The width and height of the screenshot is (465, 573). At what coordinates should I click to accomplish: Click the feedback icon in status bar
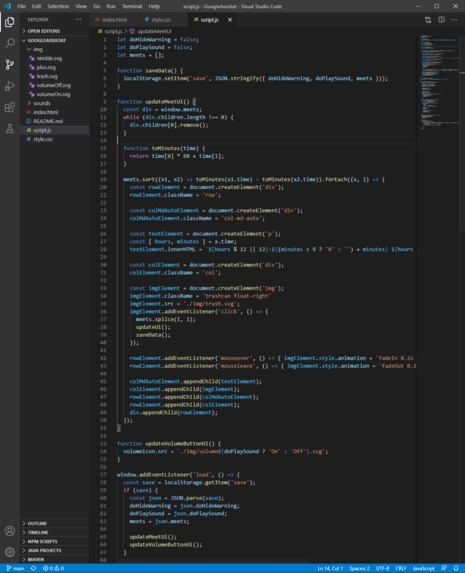[x=444, y=568]
